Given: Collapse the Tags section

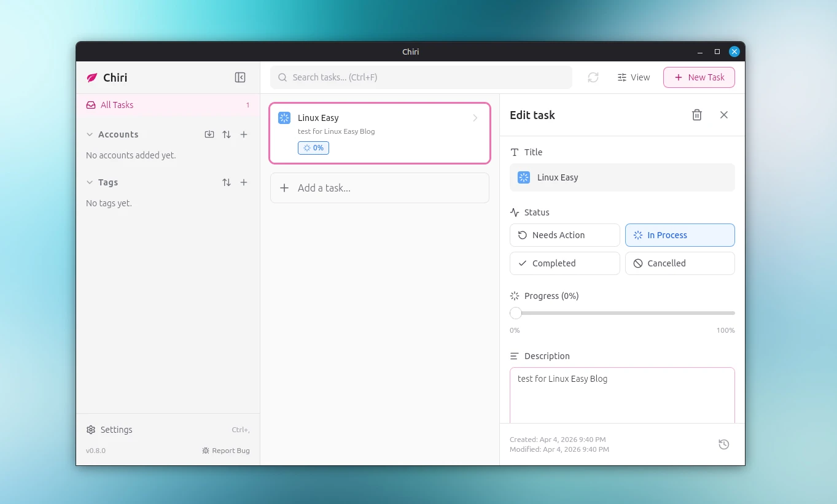Looking at the screenshot, I should 90,182.
